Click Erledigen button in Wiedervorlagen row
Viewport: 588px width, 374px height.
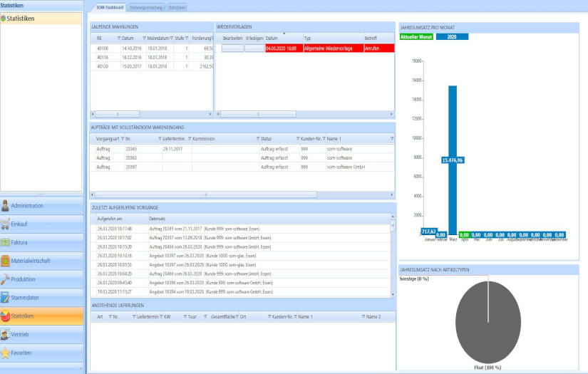[254, 48]
